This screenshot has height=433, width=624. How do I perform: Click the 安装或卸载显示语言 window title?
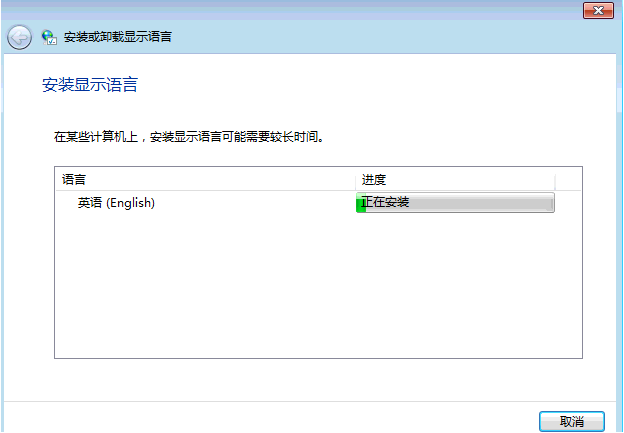(117, 37)
